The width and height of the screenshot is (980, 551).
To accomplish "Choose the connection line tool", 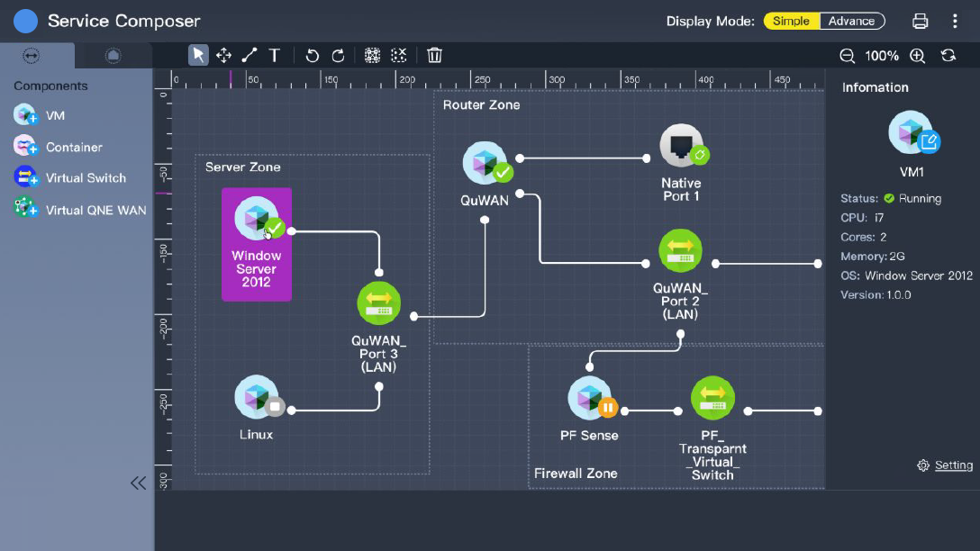I will 250,56.
